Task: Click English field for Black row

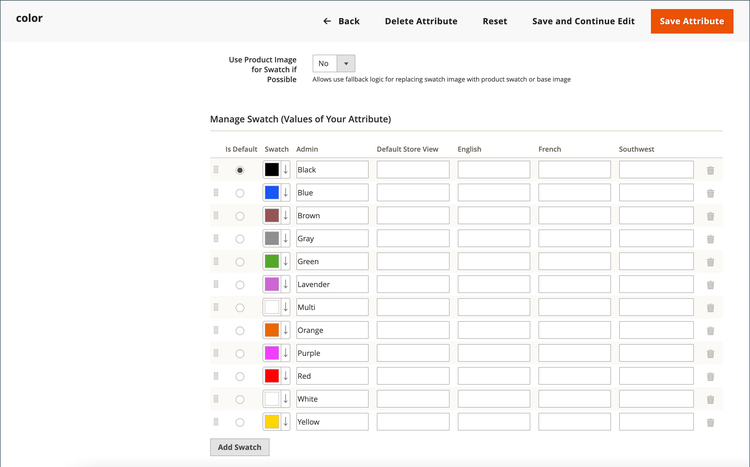Action: coord(494,170)
